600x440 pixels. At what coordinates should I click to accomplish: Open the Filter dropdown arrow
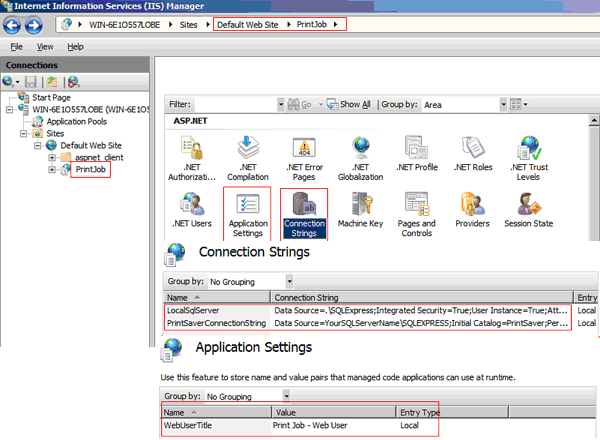(281, 104)
